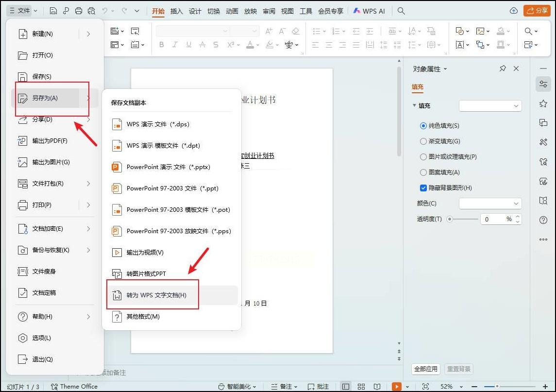This screenshot has width=556, height=392.
Task: Collapse the 填充 section triangle
Action: click(414, 105)
